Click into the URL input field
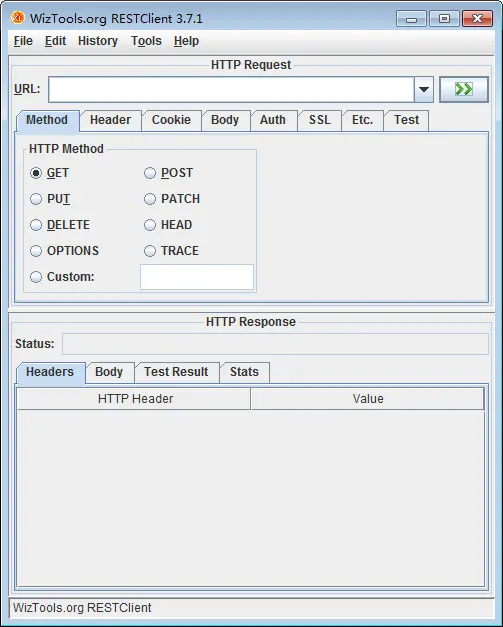 (x=231, y=89)
